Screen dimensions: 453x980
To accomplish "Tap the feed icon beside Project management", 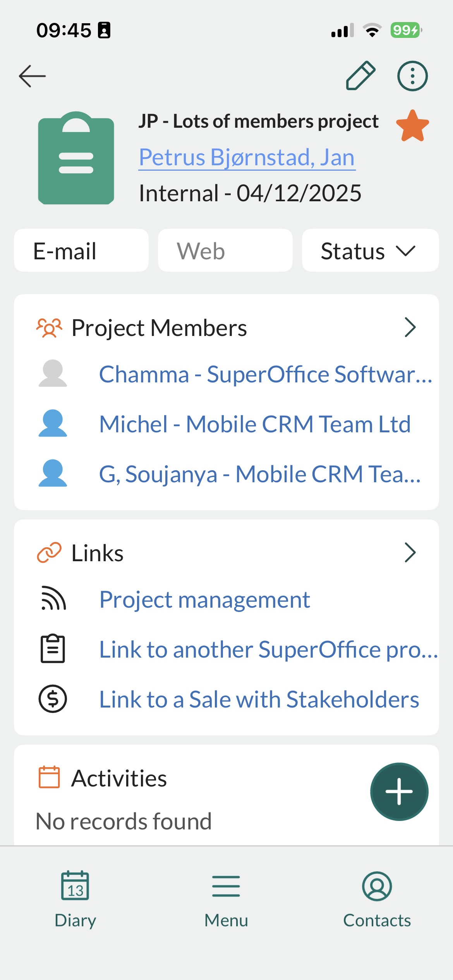I will (53, 599).
